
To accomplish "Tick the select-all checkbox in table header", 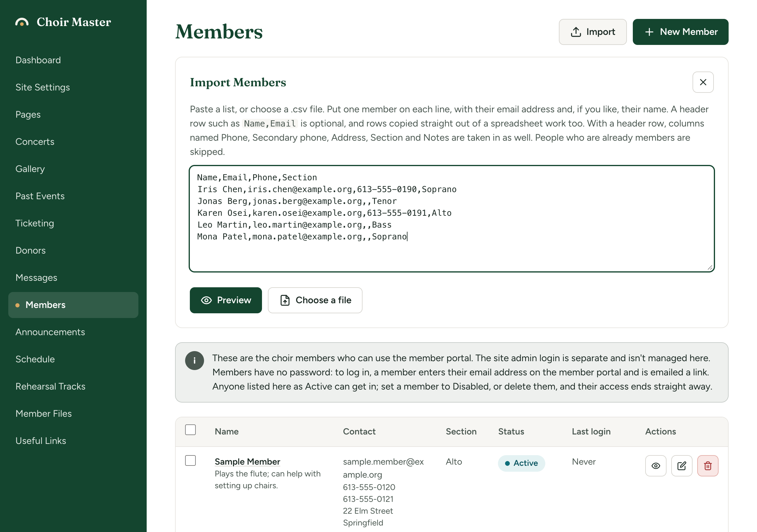I will [x=190, y=429].
